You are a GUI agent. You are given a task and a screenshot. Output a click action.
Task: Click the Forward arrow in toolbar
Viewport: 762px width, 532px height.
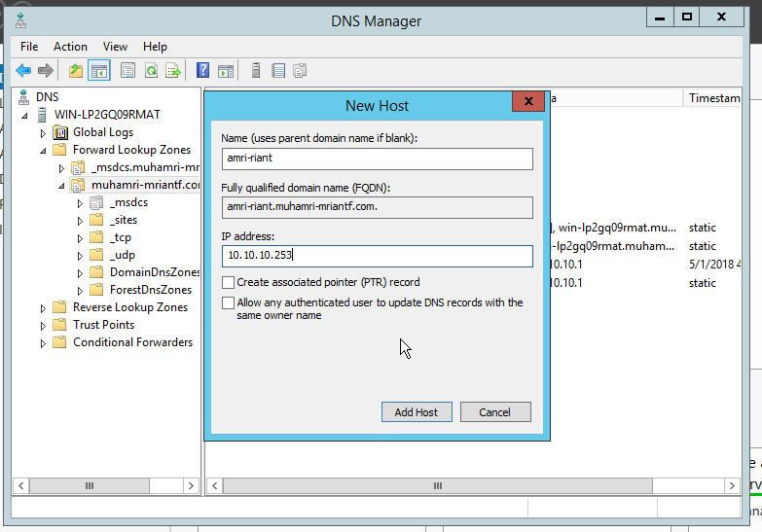tap(45, 71)
